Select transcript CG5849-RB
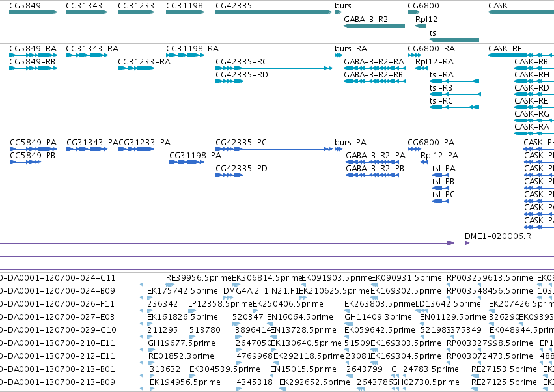 coord(32,61)
